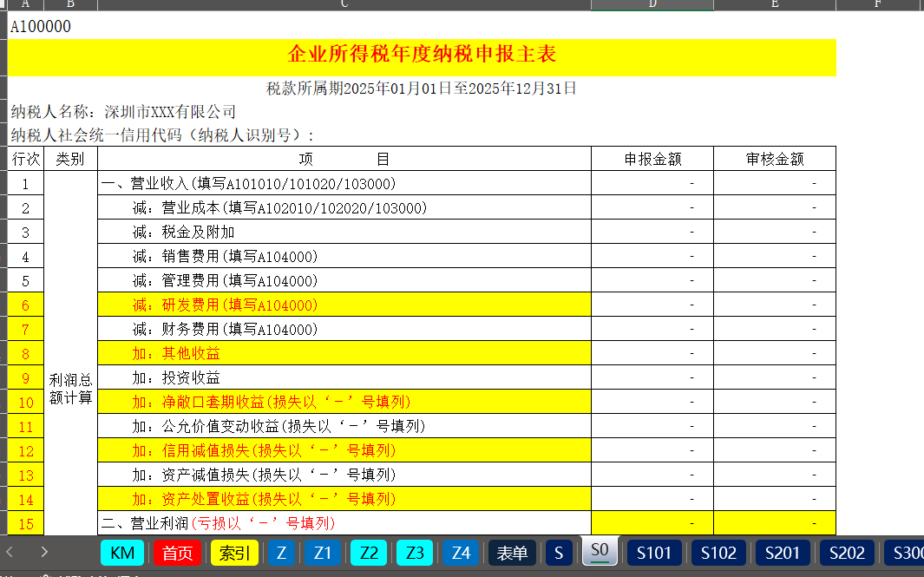Open the S101 sheet tab

[654, 553]
